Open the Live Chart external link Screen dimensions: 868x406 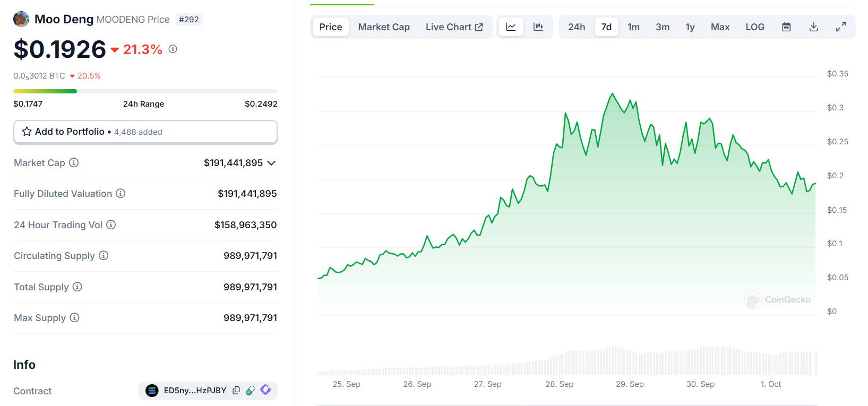pos(454,27)
